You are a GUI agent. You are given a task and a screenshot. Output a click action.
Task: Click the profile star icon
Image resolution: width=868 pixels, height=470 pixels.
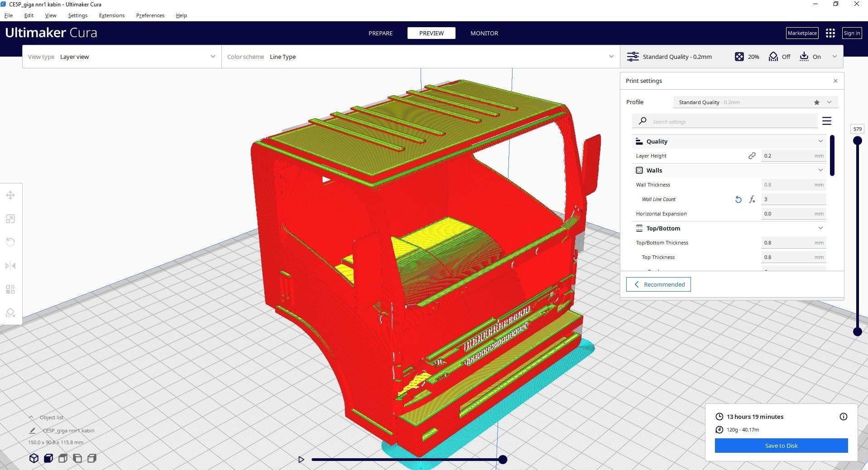[816, 102]
